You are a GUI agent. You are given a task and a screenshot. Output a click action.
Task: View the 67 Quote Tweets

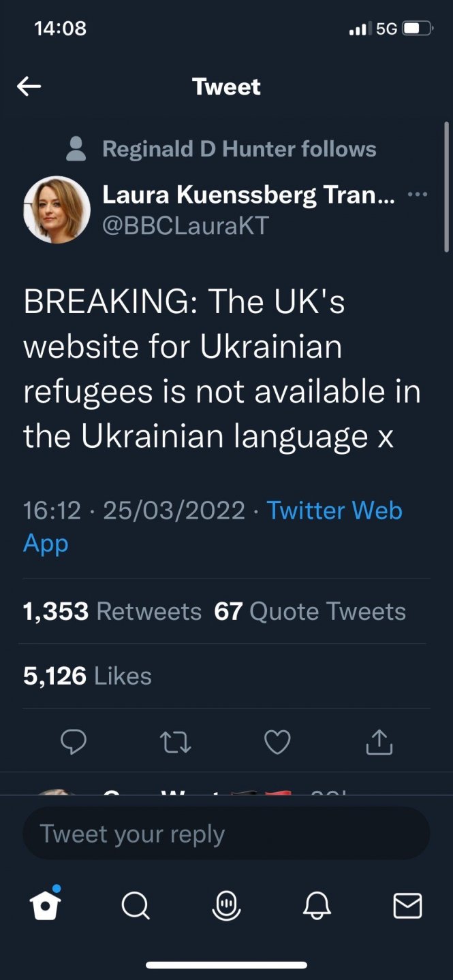click(x=310, y=611)
